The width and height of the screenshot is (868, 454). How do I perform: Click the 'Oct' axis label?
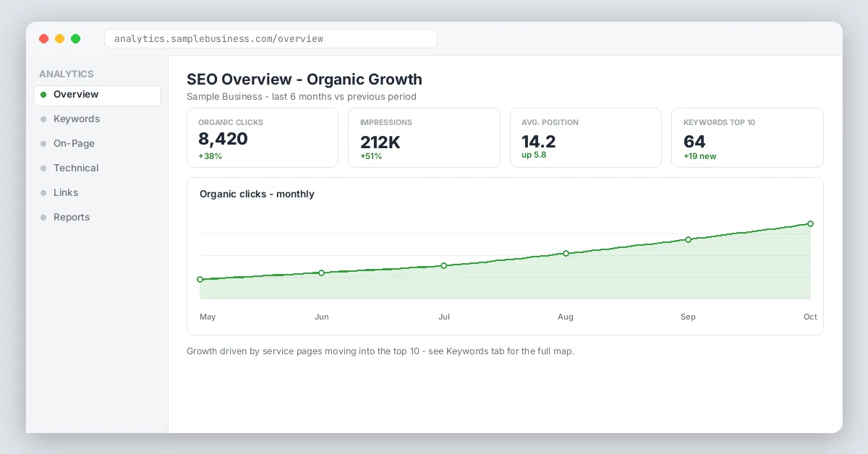[x=810, y=317]
